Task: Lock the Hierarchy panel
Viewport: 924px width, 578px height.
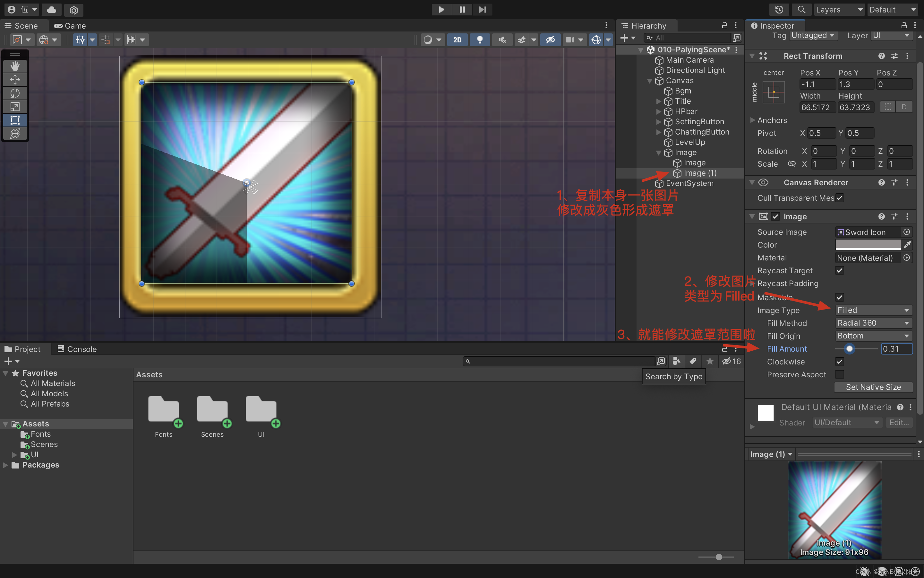Action: (724, 26)
